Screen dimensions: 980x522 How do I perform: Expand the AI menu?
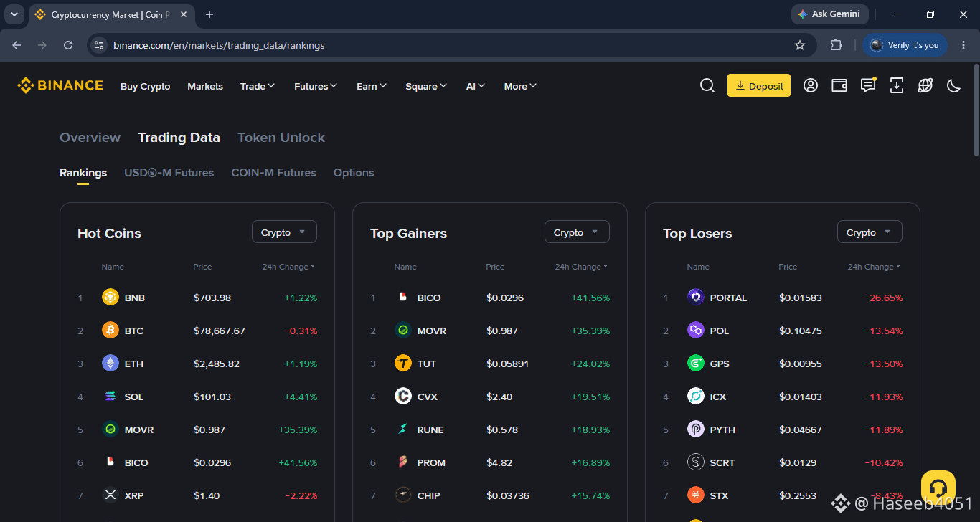(476, 86)
